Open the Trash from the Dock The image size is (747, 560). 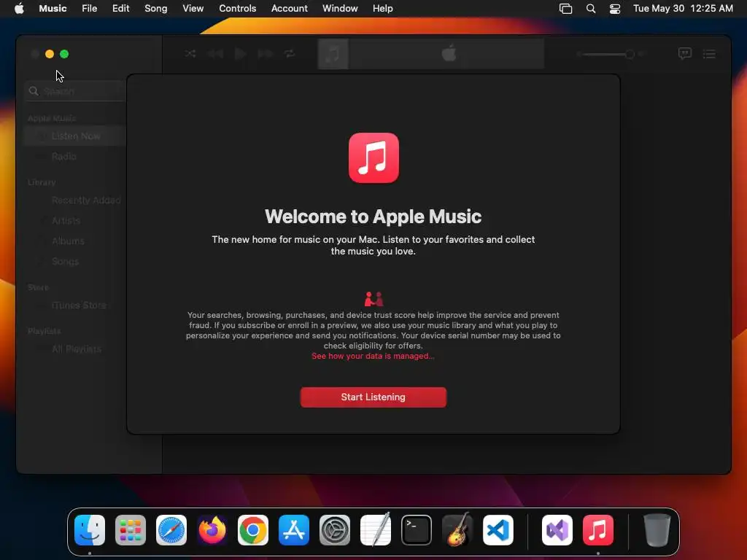pos(657,530)
